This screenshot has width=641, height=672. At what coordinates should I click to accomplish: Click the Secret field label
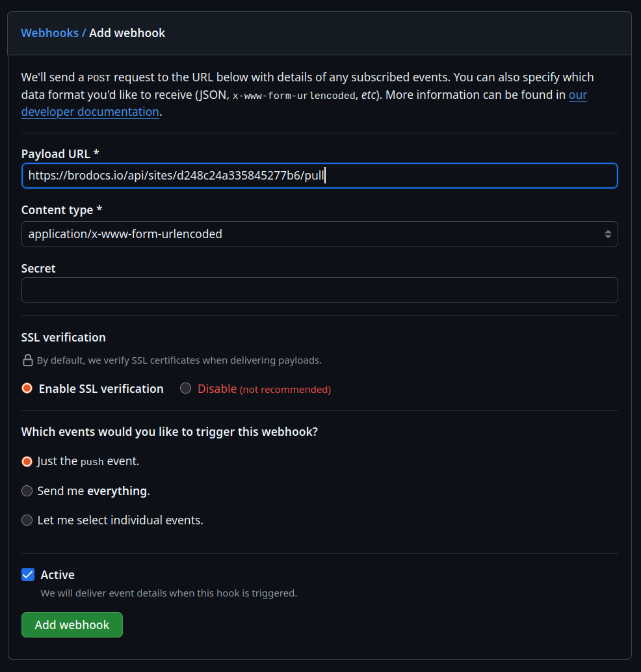click(38, 269)
